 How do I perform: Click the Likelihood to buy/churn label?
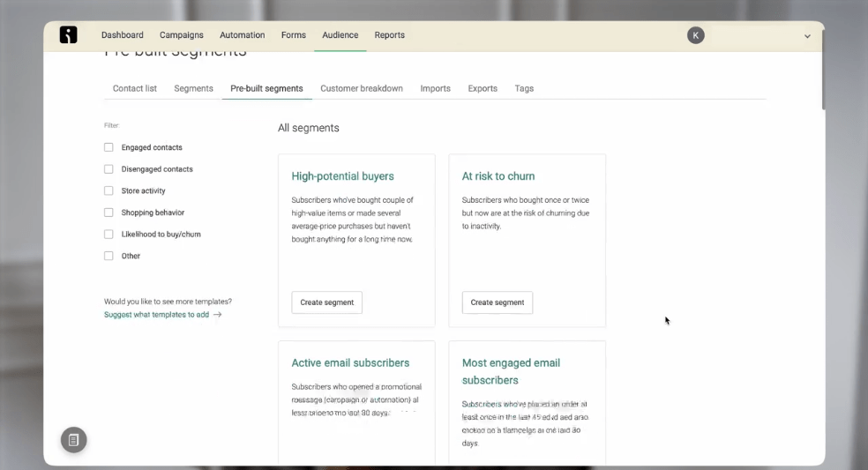(161, 235)
